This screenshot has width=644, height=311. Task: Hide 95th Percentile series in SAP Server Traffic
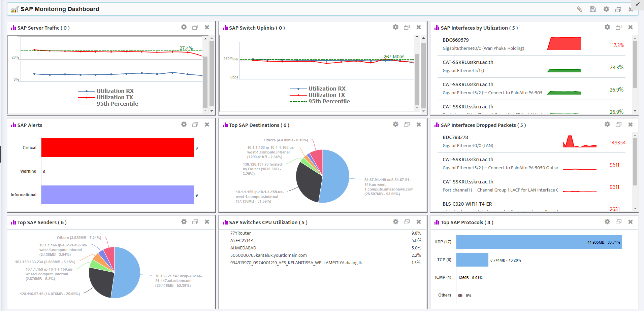[x=117, y=104]
